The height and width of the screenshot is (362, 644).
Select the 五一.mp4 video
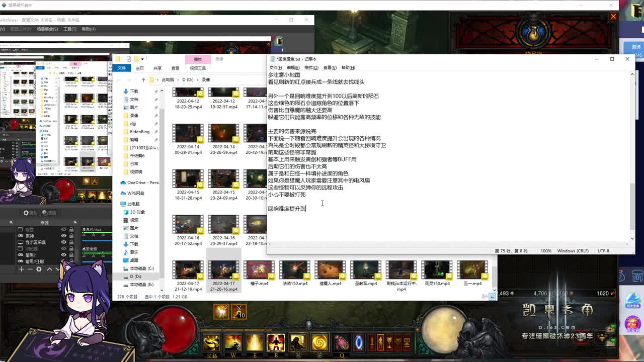tap(472, 273)
